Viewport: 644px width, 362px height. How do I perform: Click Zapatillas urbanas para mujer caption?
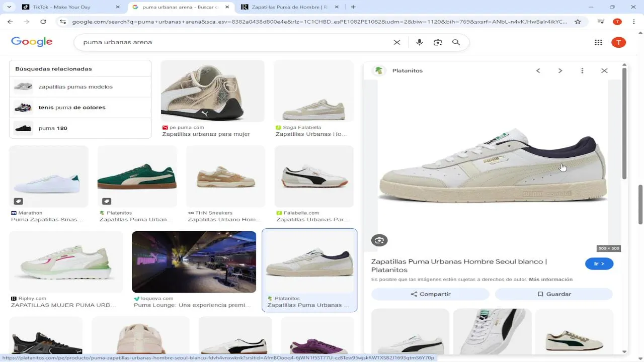point(206,134)
